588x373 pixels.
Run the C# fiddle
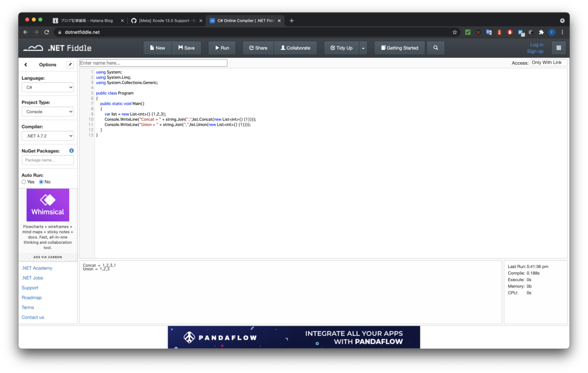(221, 48)
